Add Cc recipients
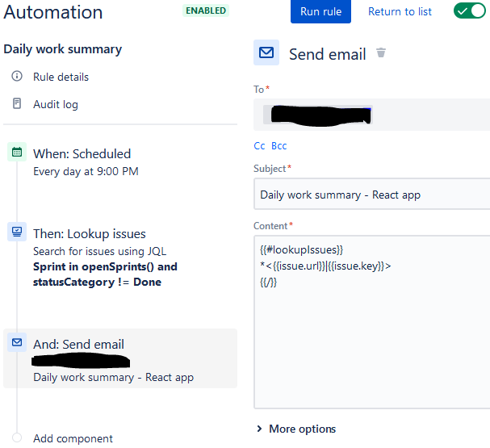The width and height of the screenshot is (490, 448). click(259, 146)
